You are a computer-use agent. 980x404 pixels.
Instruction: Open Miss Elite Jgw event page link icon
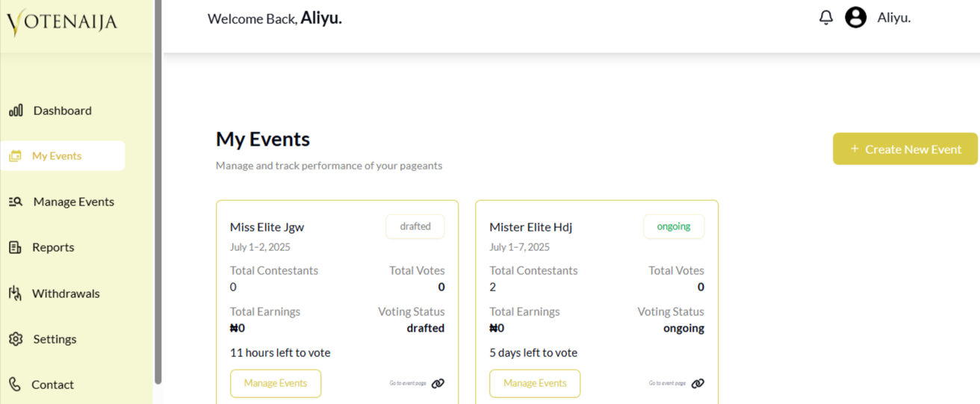438,384
